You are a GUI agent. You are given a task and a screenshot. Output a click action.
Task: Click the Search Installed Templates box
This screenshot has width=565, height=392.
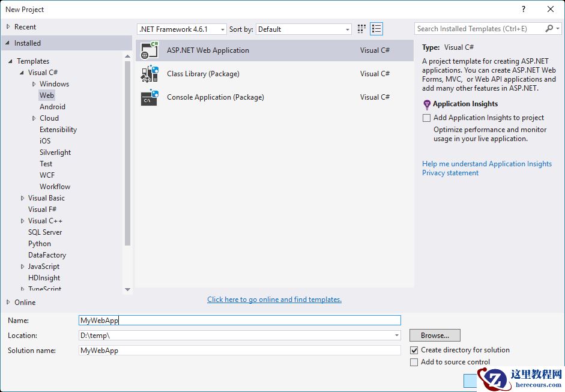tap(479, 28)
